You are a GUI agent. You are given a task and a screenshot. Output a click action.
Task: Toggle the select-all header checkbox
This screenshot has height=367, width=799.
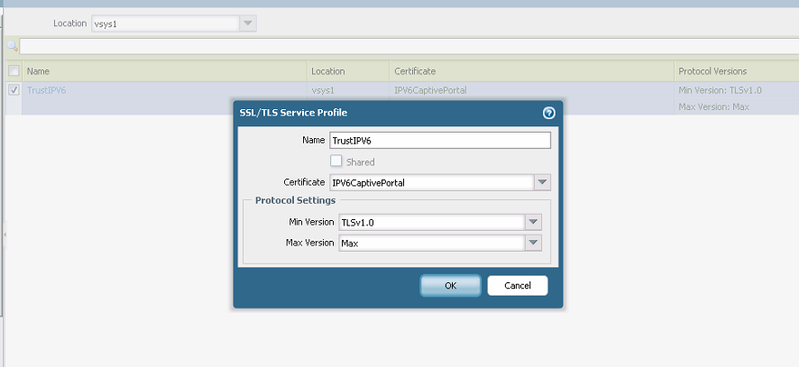(14, 71)
